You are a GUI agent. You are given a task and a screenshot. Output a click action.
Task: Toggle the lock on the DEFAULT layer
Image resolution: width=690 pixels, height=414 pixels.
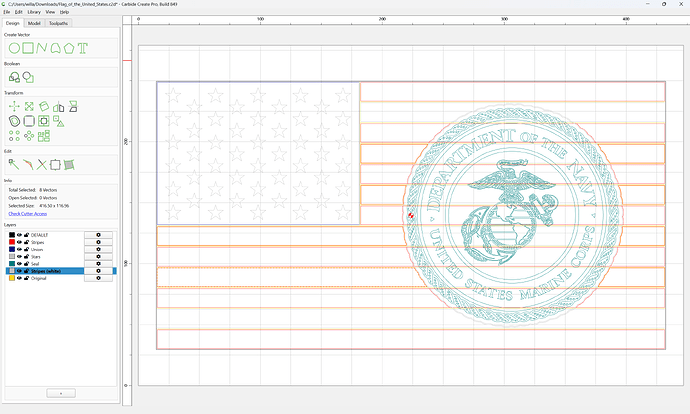[26, 235]
